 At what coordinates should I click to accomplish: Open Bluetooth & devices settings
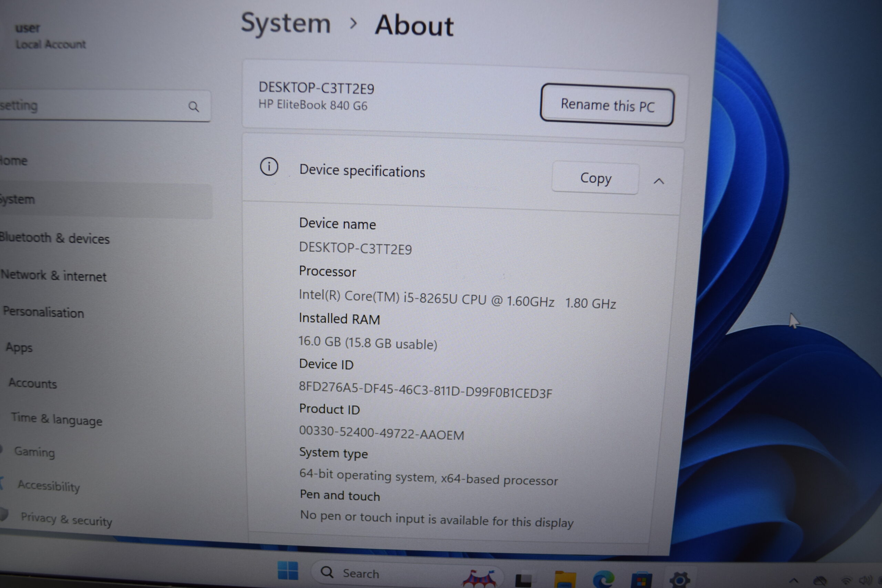(55, 238)
